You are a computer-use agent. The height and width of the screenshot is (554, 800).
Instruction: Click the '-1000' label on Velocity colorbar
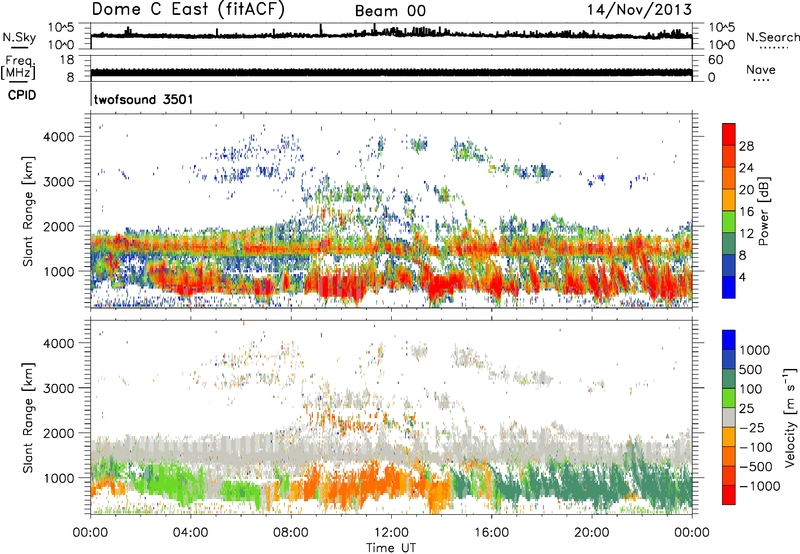pyautogui.click(x=760, y=486)
